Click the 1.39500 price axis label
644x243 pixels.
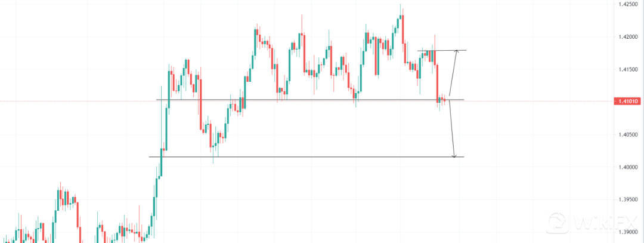(628, 199)
